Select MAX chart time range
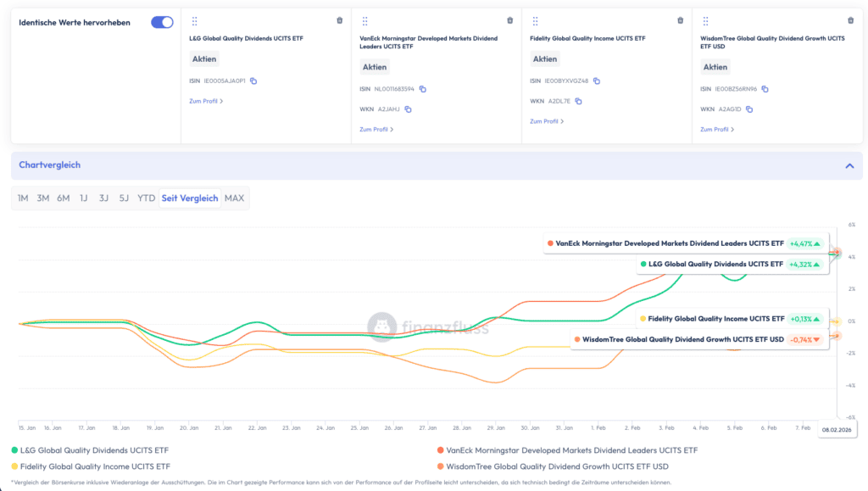The image size is (868, 491). pos(234,198)
